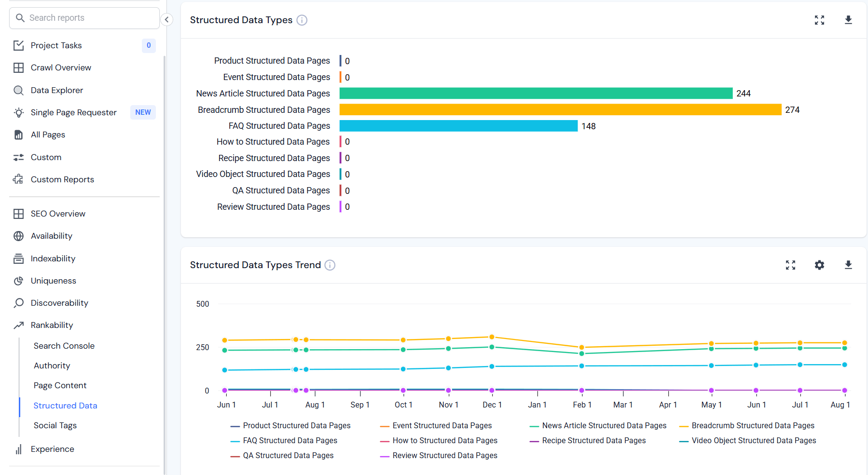Viewport: 868px width, 475px height.
Task: Toggle Product Structured Data Pages legend series
Action: tap(290, 425)
